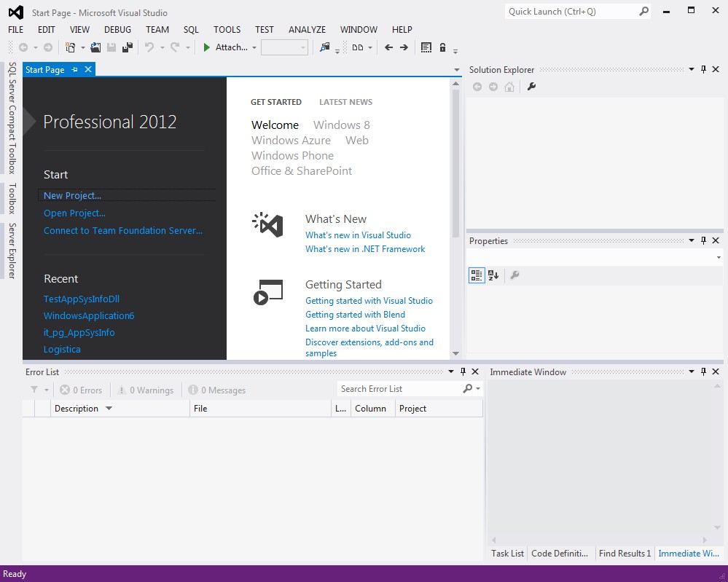Click the Error List filter funnel icon
The image size is (728, 582).
(x=34, y=390)
